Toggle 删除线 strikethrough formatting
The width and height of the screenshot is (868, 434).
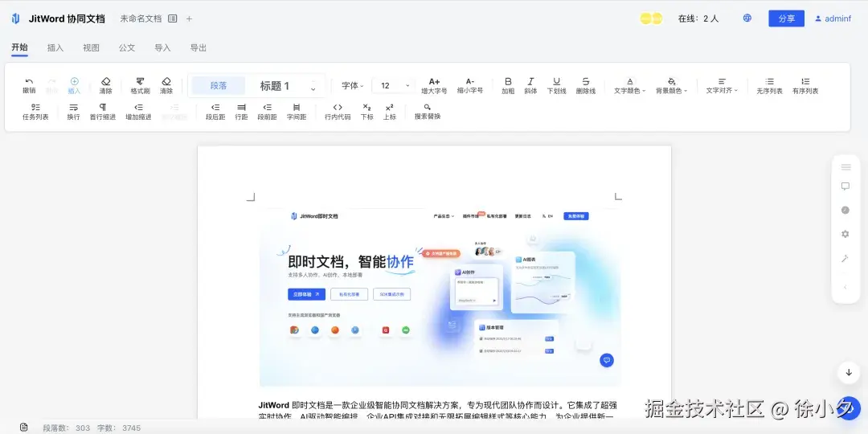[x=586, y=85]
